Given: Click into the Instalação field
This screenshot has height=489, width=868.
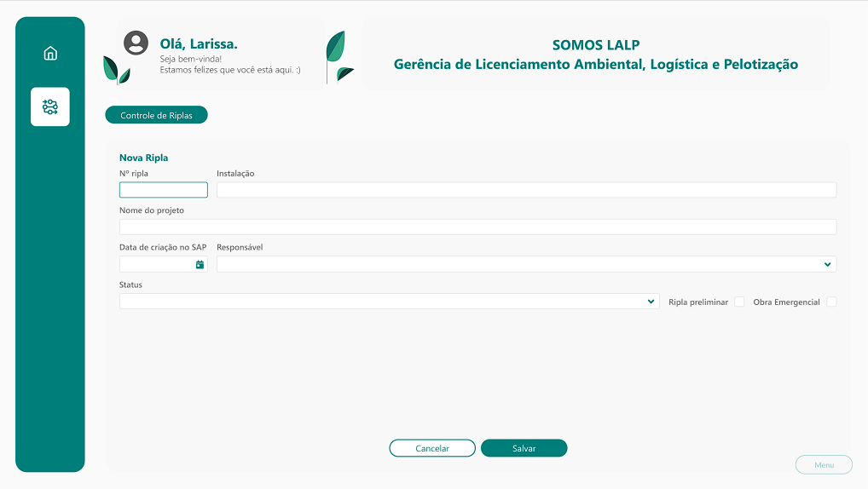Looking at the screenshot, I should pos(526,190).
